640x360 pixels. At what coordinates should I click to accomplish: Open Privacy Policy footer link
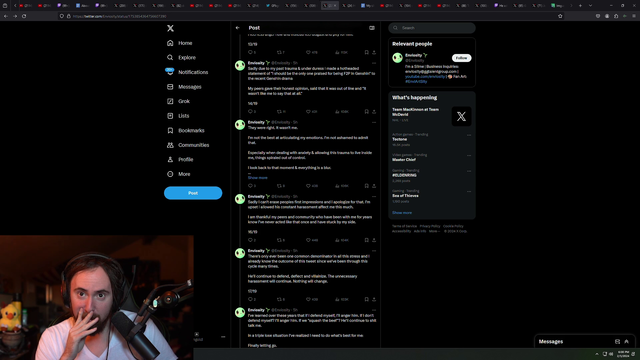(x=430, y=226)
